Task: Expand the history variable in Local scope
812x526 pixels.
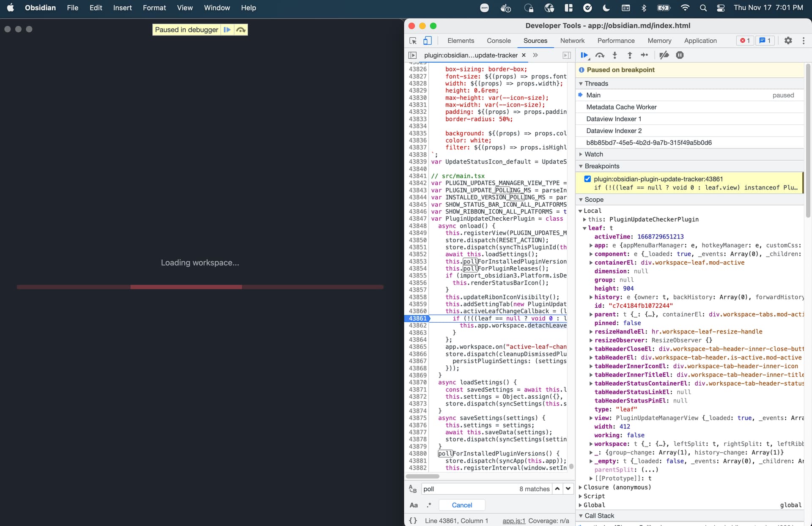Action: [x=591, y=297]
